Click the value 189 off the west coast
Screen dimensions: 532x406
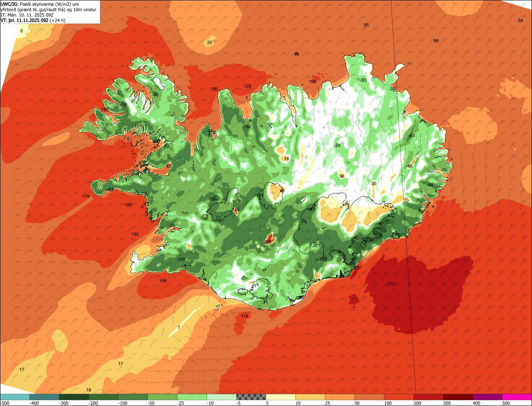[128, 205]
